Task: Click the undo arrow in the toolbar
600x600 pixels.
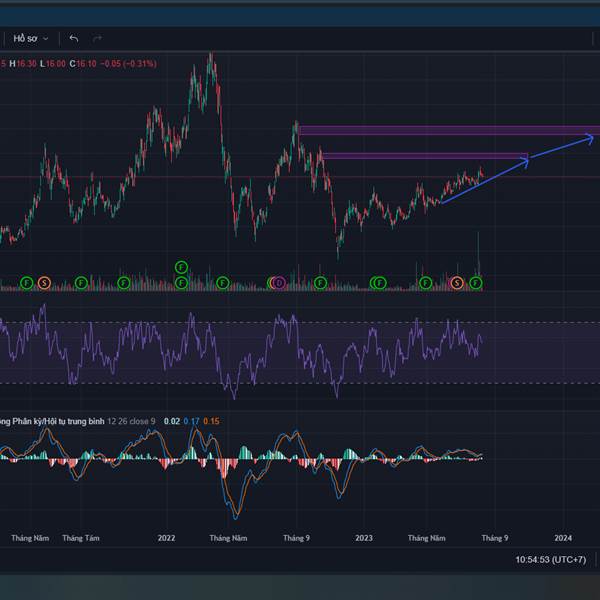Action: [74, 38]
